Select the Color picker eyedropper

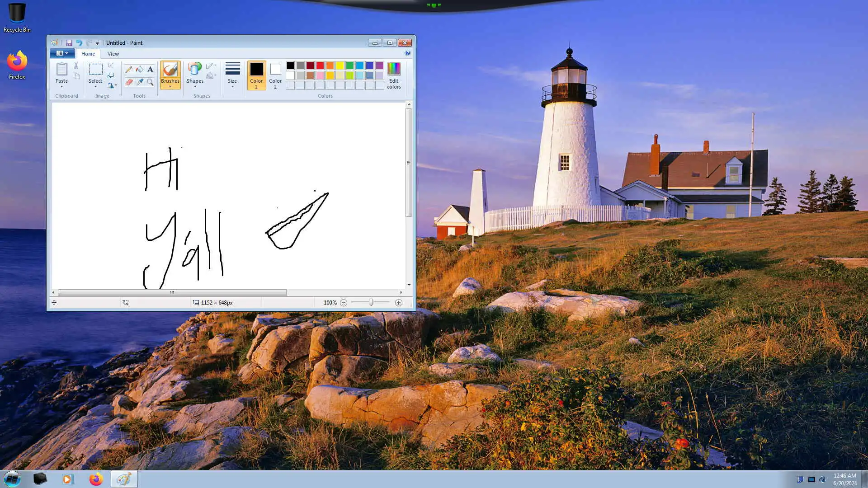[139, 82]
